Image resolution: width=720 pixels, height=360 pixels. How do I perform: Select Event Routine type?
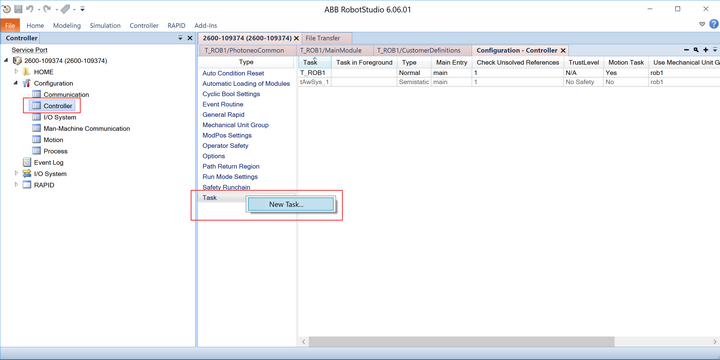223,104
